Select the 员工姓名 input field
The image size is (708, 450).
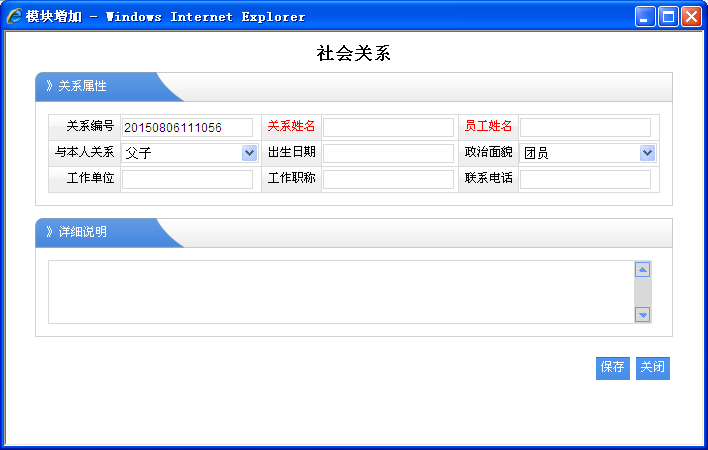pyautogui.click(x=585, y=127)
